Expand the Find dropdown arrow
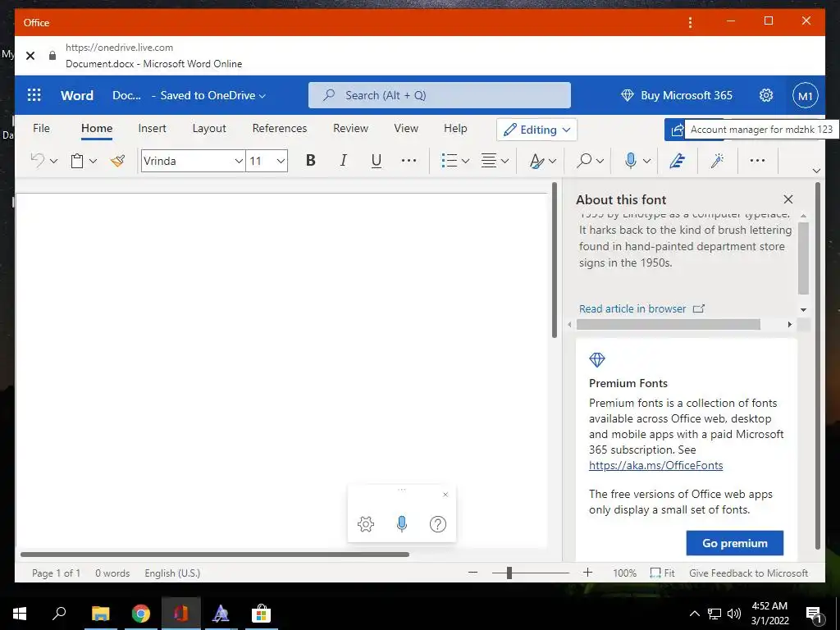Image resolution: width=840 pixels, height=630 pixels. [600, 162]
